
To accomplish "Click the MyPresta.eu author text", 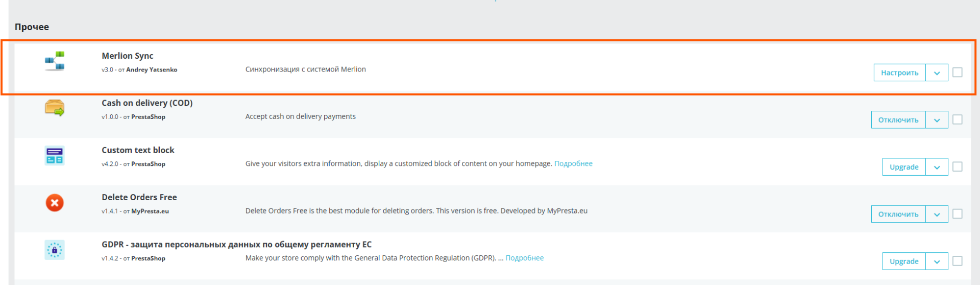I will [x=150, y=211].
